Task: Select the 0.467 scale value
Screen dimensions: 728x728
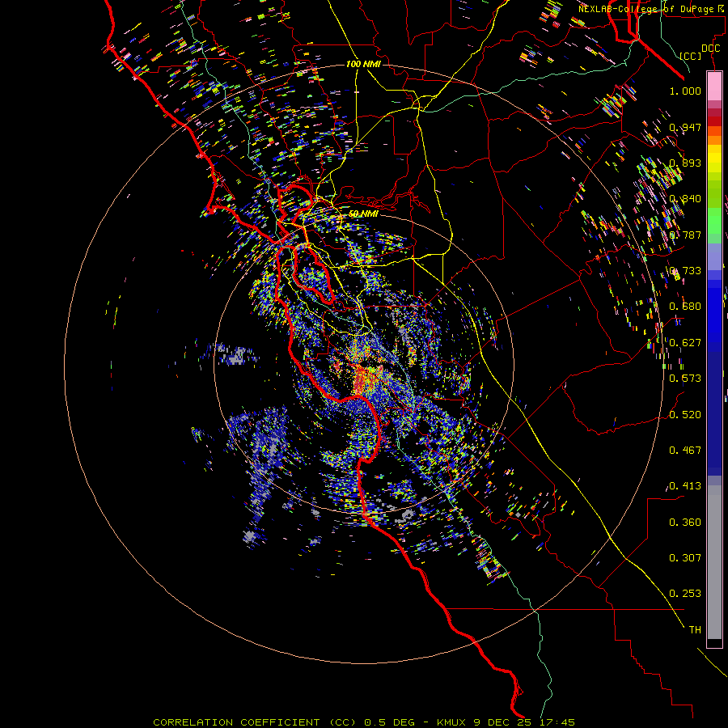Action: click(685, 450)
